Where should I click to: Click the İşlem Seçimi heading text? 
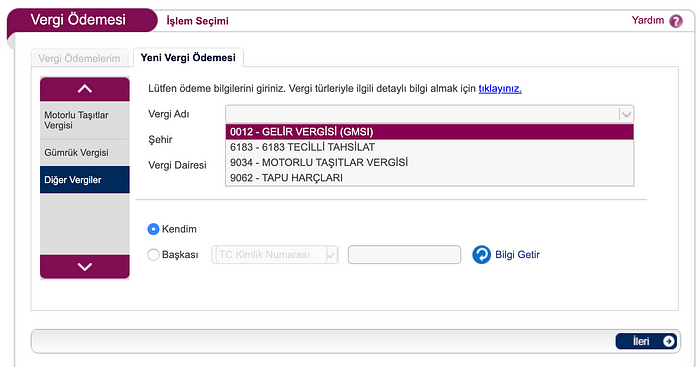click(197, 21)
